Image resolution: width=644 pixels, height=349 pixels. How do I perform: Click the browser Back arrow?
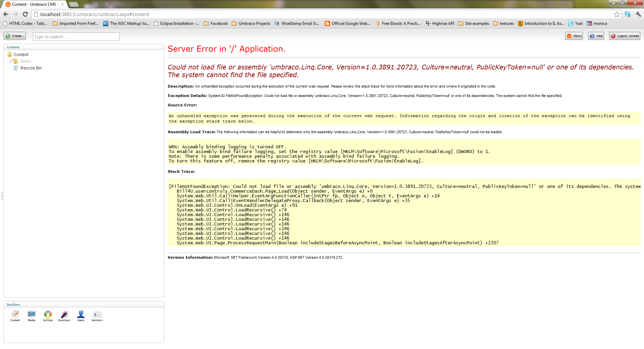(6, 14)
